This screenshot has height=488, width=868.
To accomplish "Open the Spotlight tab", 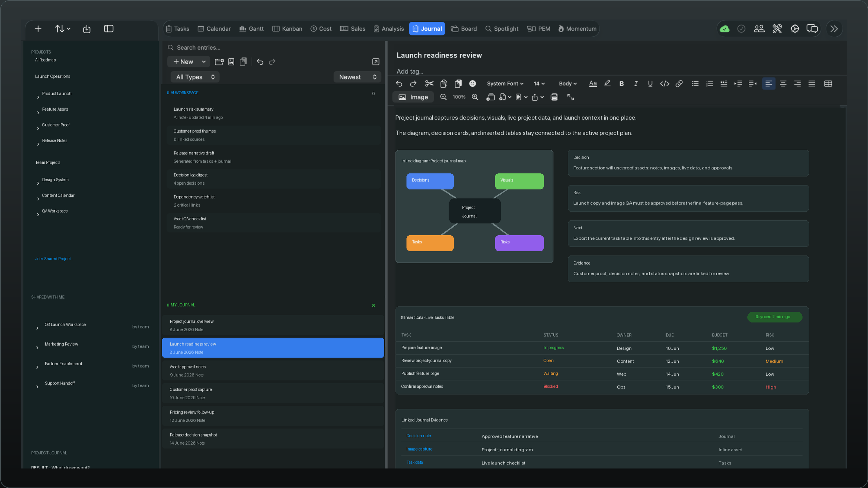I will tap(502, 29).
